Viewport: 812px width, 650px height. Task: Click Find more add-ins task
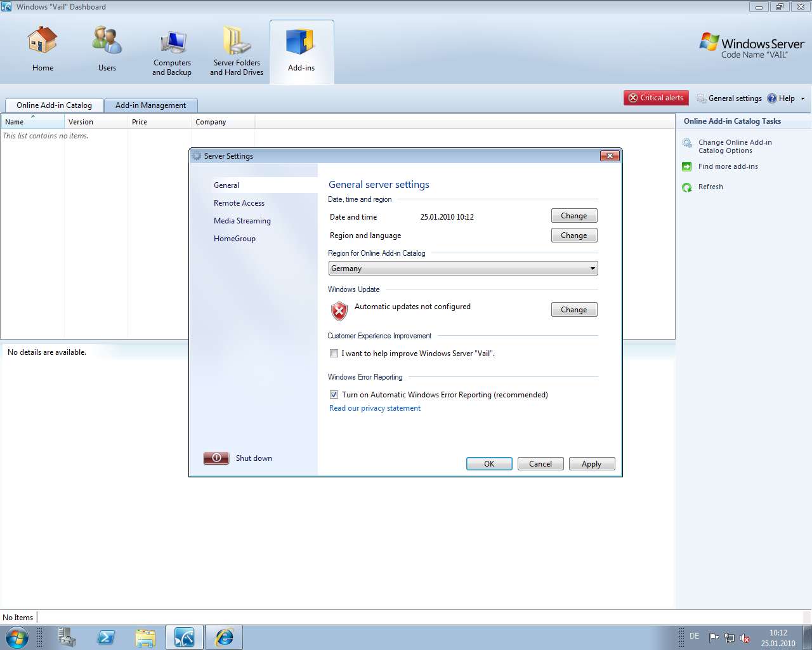point(728,166)
